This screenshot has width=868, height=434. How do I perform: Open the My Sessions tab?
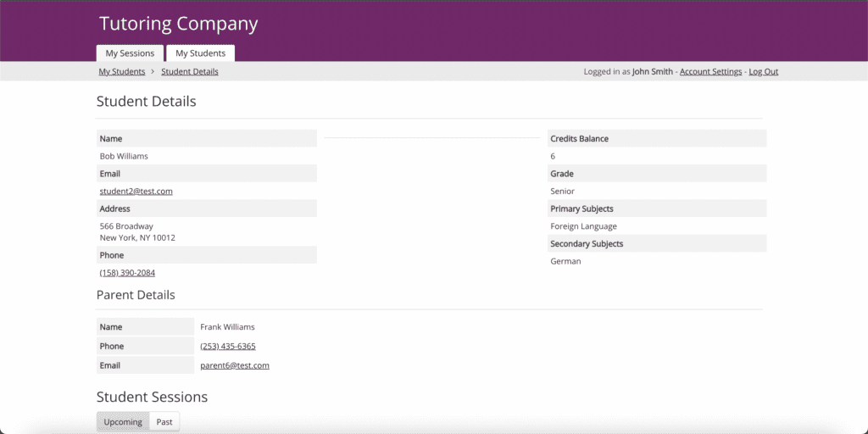click(130, 53)
